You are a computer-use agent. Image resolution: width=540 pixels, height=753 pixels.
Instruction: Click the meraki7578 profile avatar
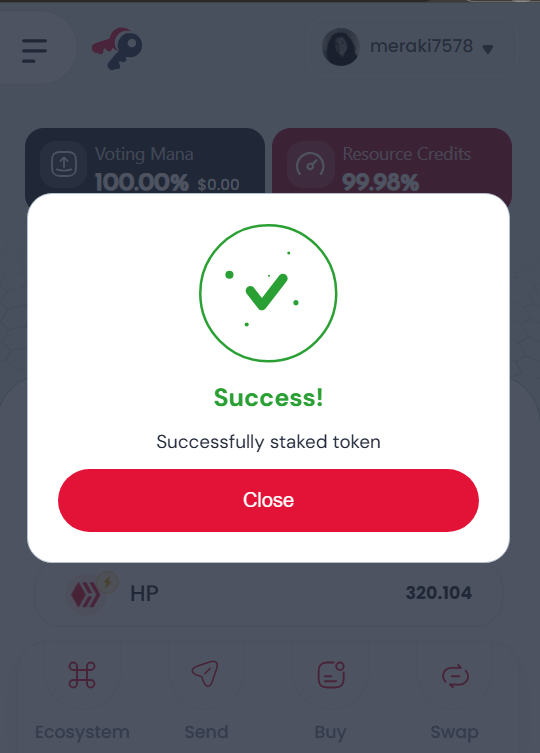[x=341, y=47]
